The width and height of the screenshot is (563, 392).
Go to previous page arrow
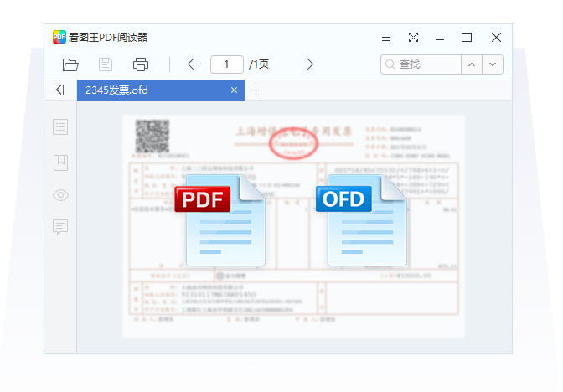(194, 64)
